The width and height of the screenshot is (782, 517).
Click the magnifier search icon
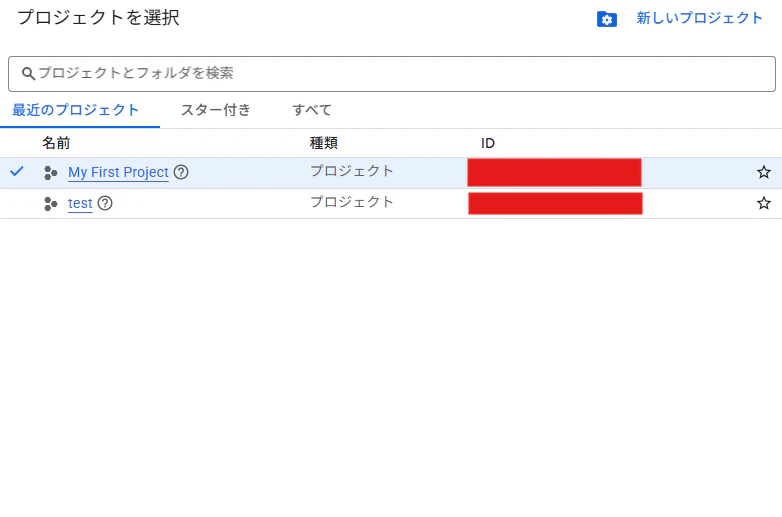pos(28,74)
